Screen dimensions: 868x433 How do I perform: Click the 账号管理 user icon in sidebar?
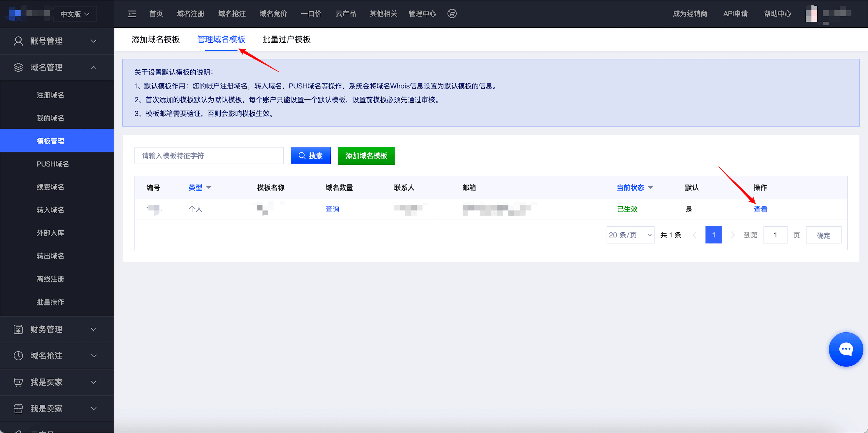[x=18, y=41]
